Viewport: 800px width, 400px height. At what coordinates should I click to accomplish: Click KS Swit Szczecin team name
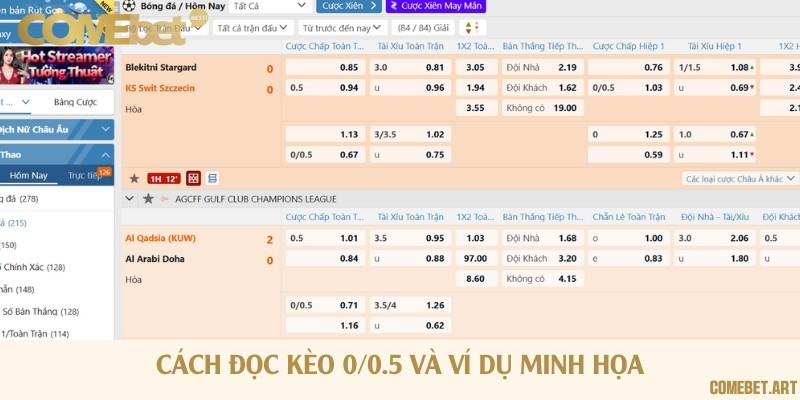160,88
